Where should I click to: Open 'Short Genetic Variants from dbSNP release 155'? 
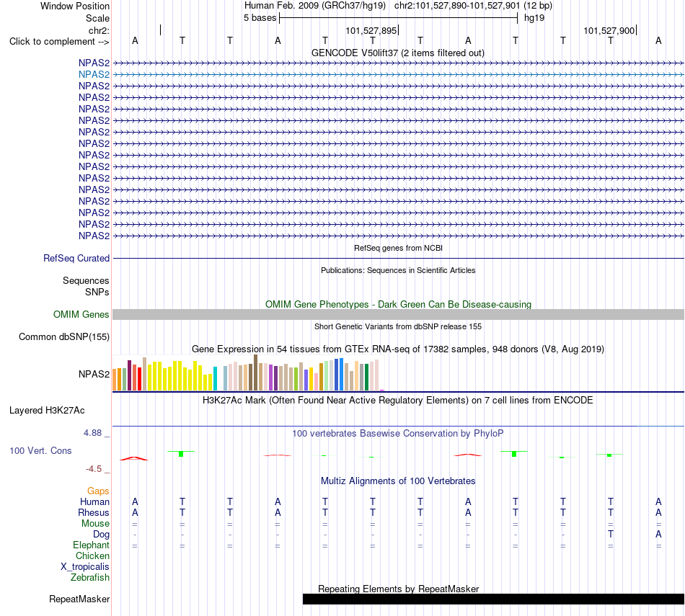click(x=398, y=326)
